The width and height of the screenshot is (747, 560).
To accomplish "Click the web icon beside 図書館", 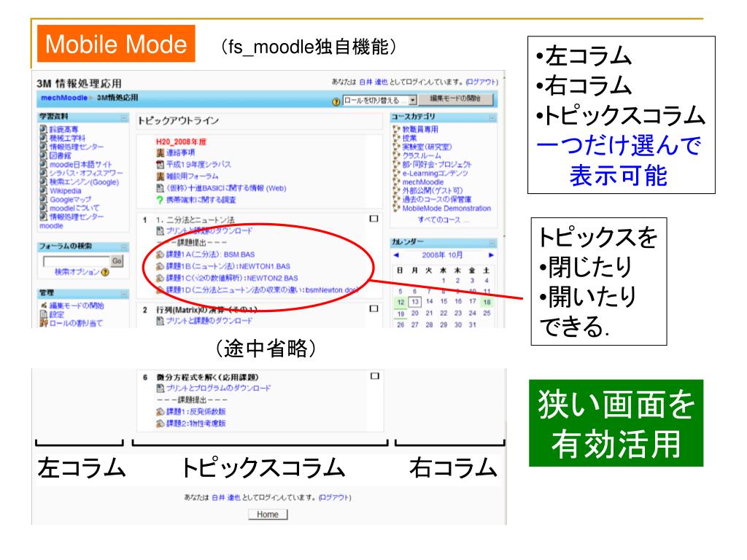I will click(x=43, y=155).
